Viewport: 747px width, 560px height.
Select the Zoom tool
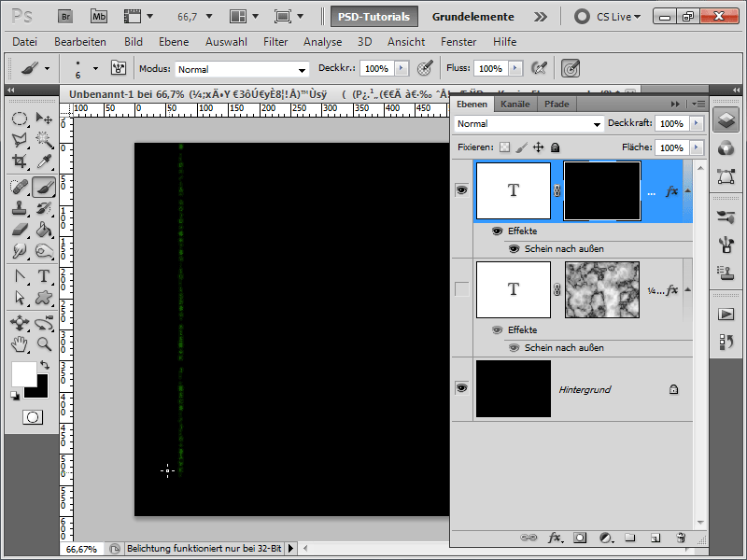click(x=44, y=344)
